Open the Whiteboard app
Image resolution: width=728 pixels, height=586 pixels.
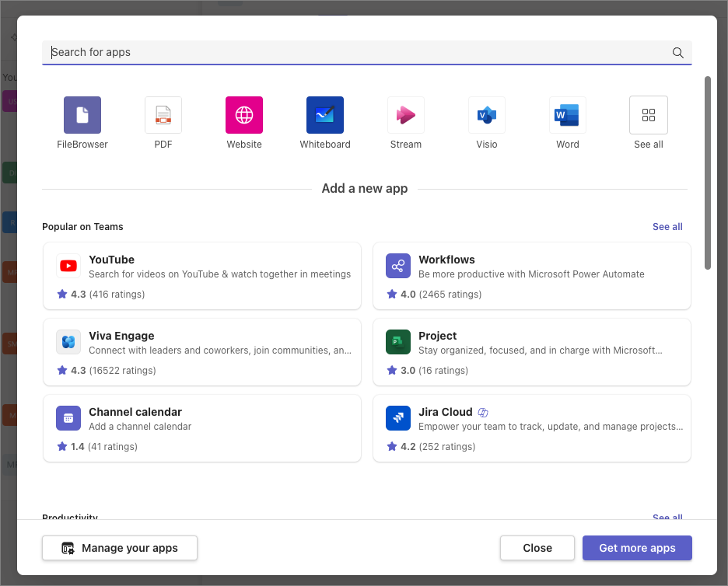(x=324, y=114)
